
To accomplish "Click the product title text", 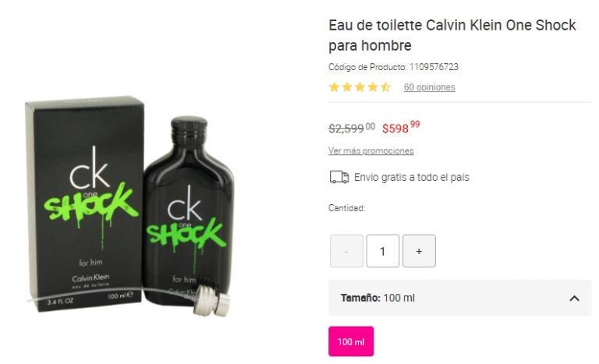I will pyautogui.click(x=452, y=35).
